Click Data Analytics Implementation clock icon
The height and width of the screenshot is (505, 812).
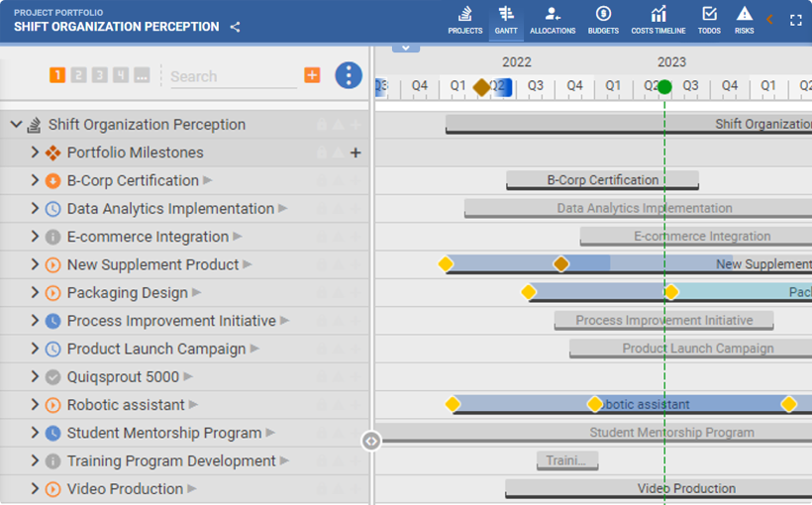tap(52, 209)
